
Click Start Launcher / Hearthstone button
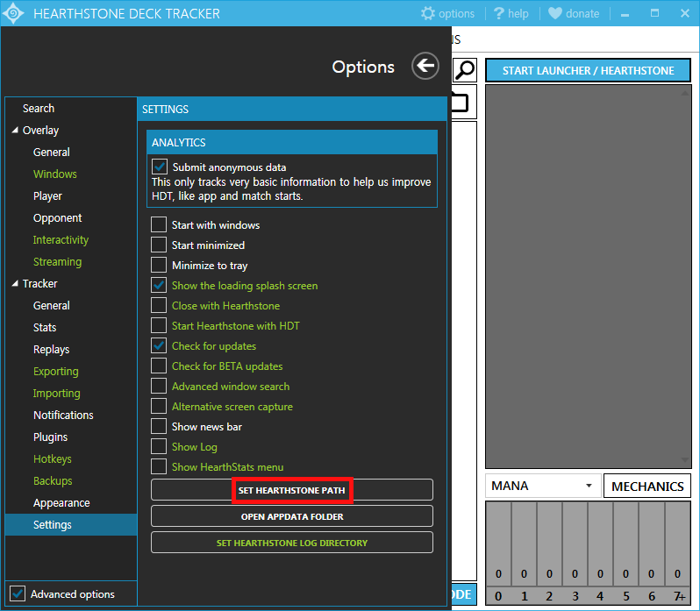pyautogui.click(x=588, y=70)
